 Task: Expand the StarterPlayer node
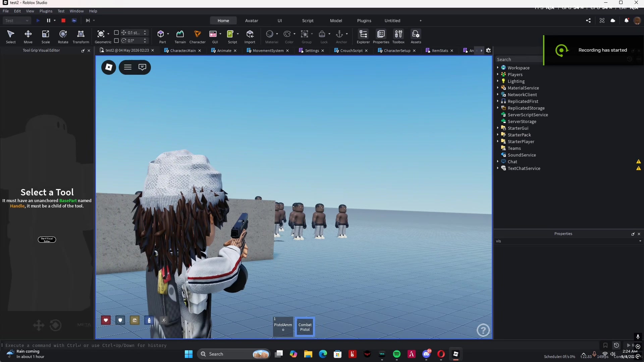click(498, 141)
